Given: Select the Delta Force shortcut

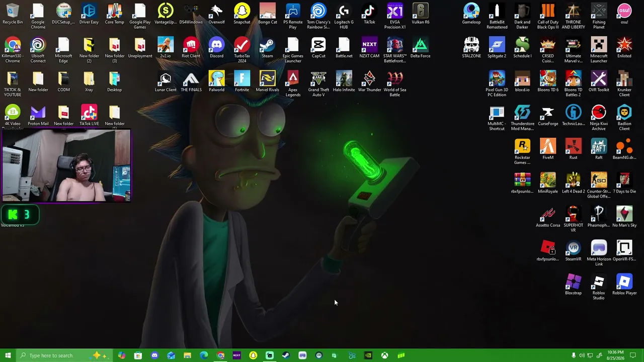Looking at the screenshot, I should (x=420, y=48).
